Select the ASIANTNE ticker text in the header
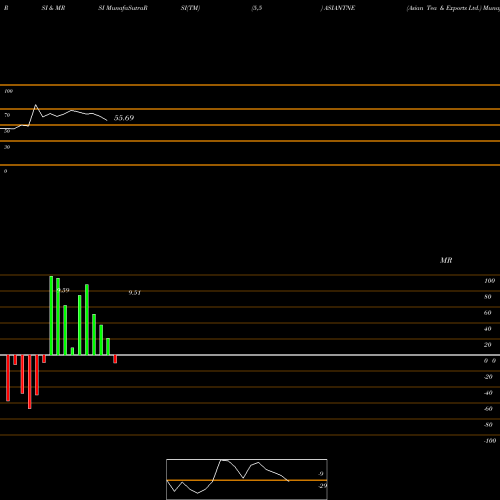The image size is (500, 500). click(339, 8)
